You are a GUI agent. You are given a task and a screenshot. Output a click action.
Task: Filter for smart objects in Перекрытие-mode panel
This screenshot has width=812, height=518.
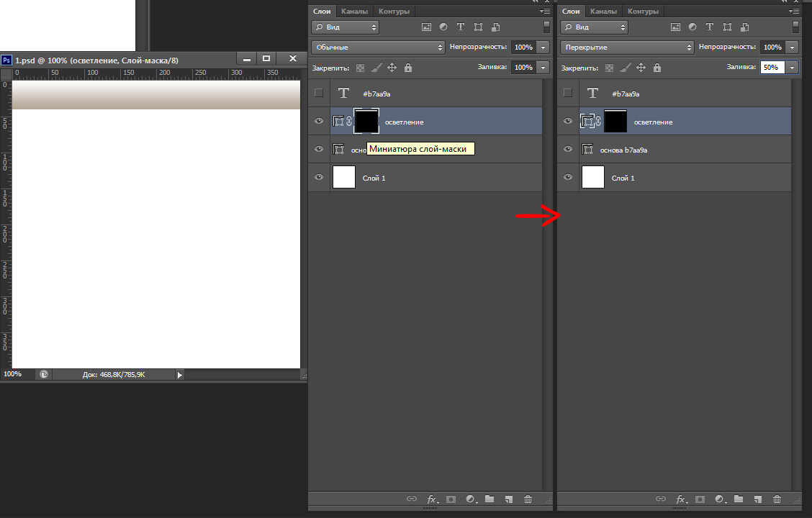(744, 27)
